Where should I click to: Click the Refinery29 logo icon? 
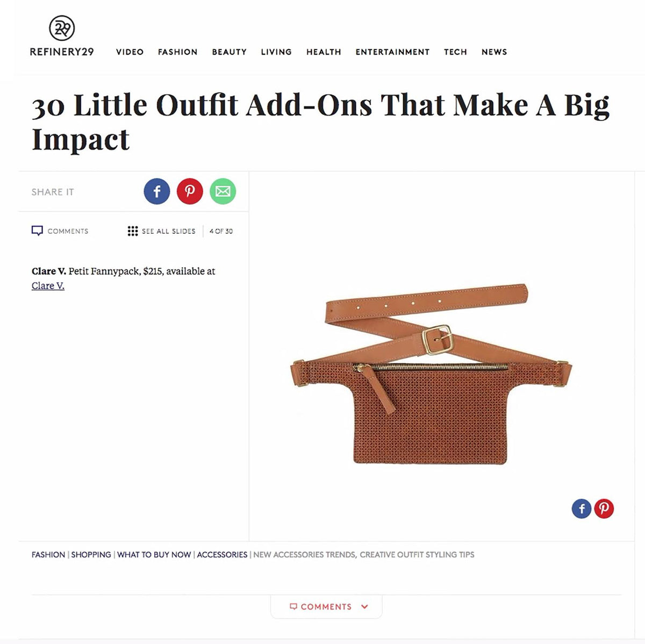62,28
